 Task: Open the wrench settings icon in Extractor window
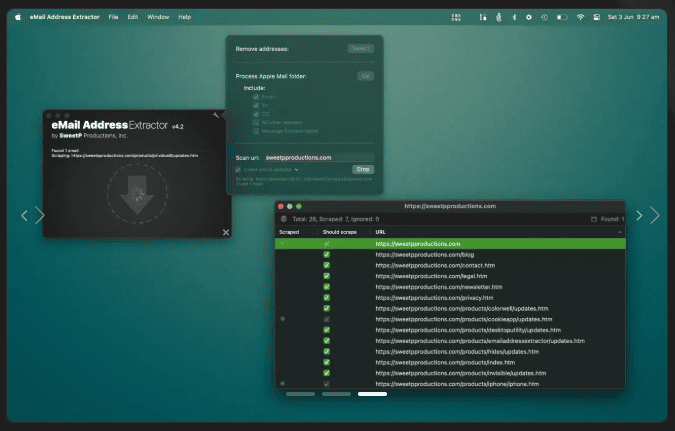pyautogui.click(x=216, y=115)
